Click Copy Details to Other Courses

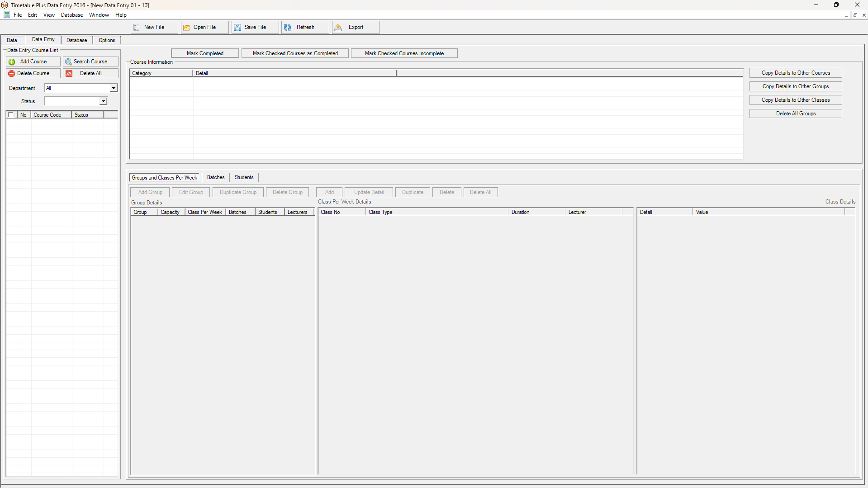[x=795, y=73]
